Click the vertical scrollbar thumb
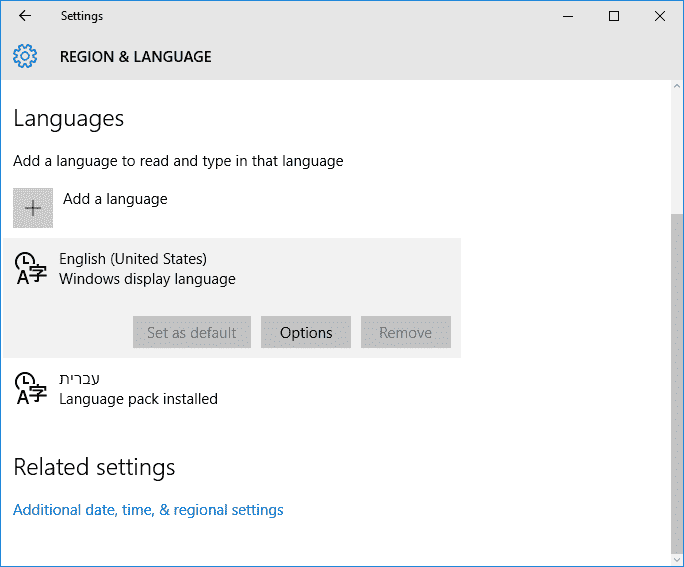The height and width of the screenshot is (567, 684). 677,384
